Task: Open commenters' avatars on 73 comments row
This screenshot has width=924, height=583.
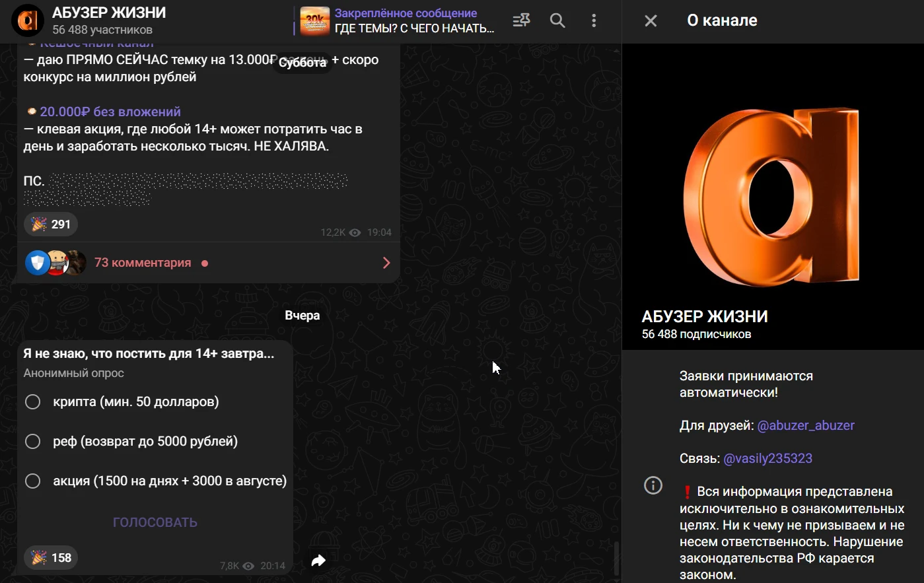Action: tap(55, 263)
